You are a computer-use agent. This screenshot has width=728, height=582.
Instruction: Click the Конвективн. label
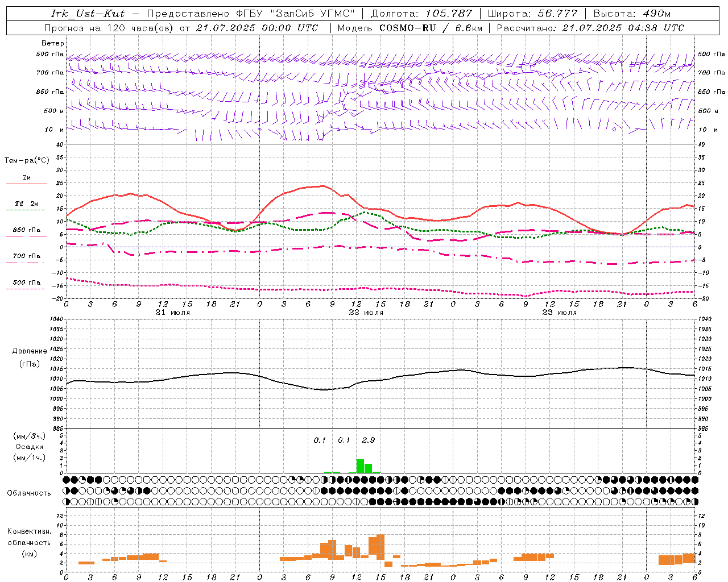[29, 531]
